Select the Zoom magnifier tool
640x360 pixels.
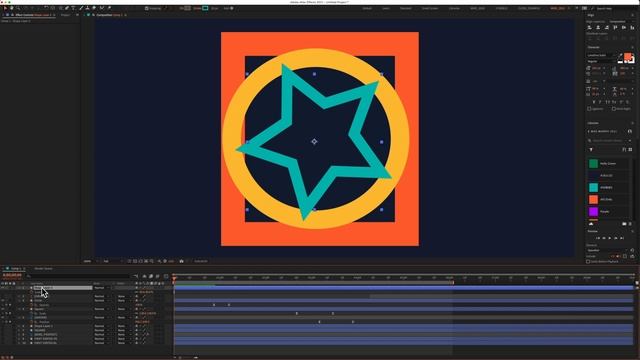point(18,8)
